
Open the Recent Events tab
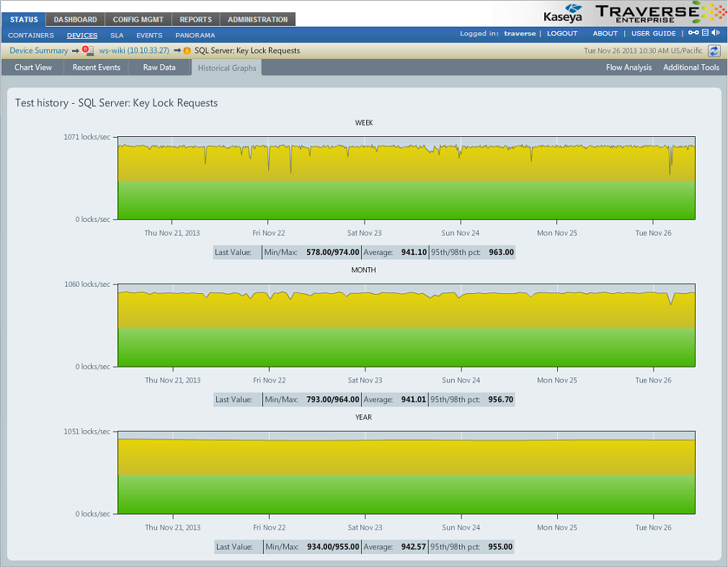[x=97, y=68]
